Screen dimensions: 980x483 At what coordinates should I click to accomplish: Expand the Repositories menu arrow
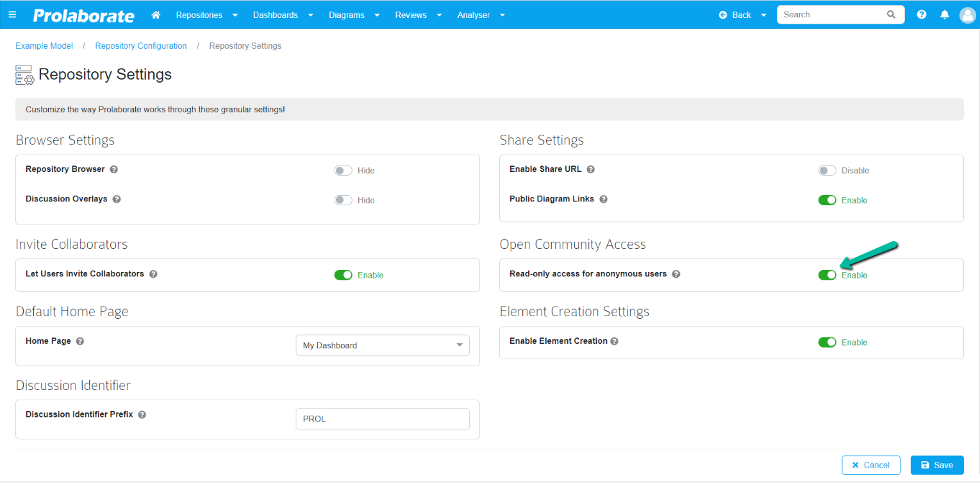click(x=235, y=15)
